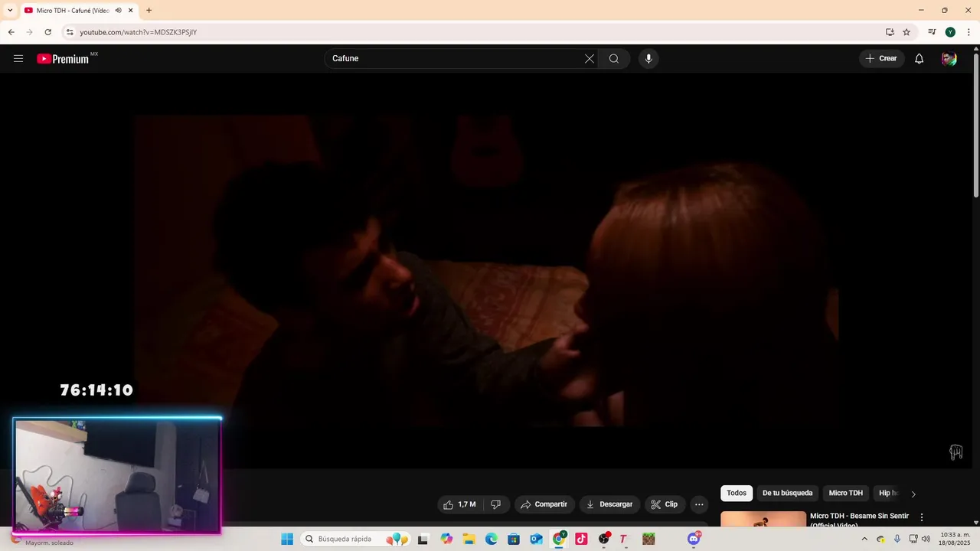Open File Explorer from taskbar
This screenshot has width=980, height=551.
(469, 539)
